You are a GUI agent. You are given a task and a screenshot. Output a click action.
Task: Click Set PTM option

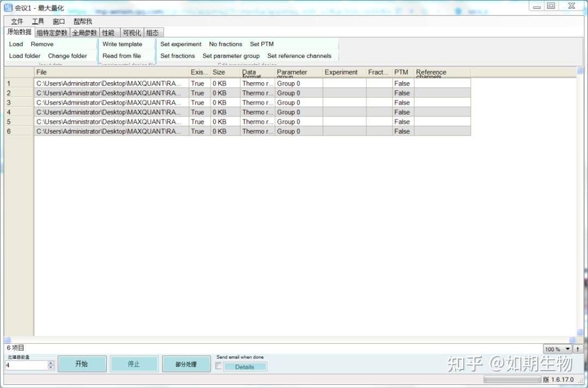(260, 44)
